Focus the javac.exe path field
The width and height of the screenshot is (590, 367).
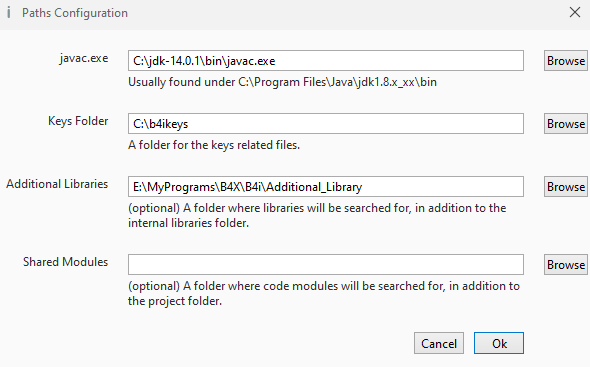point(326,61)
